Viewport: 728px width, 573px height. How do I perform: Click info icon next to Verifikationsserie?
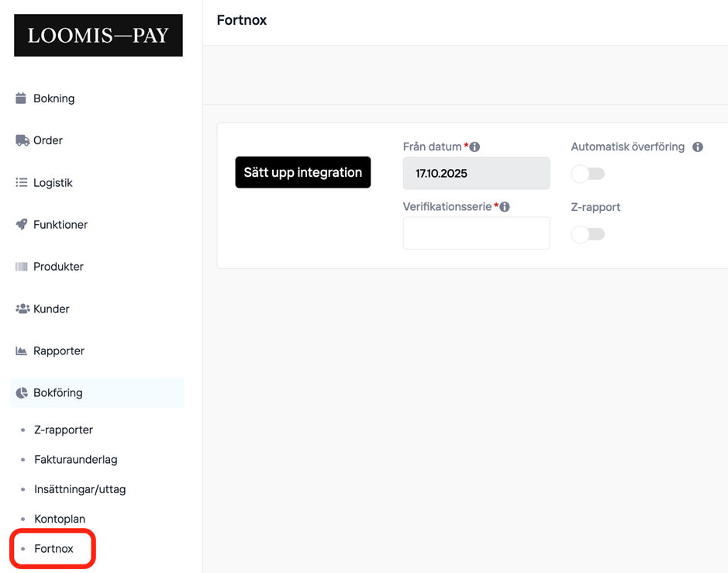click(x=505, y=207)
